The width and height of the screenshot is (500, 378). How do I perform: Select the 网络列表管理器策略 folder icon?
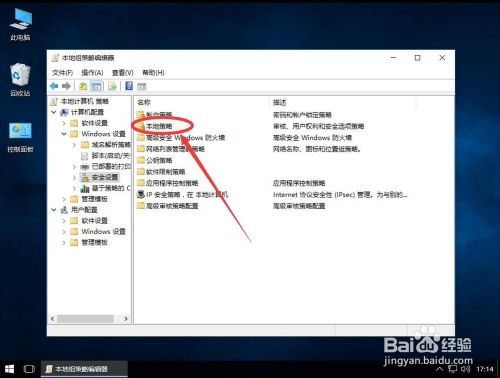coord(141,149)
